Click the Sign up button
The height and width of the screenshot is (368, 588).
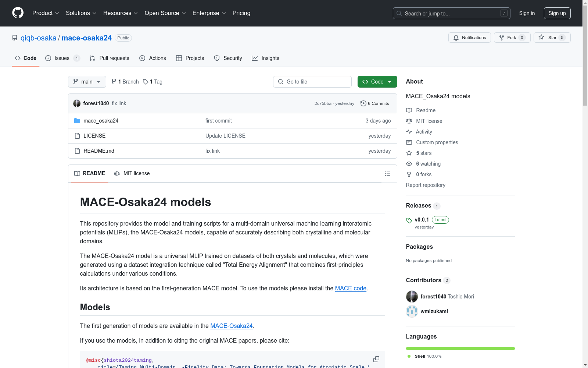coord(557,13)
